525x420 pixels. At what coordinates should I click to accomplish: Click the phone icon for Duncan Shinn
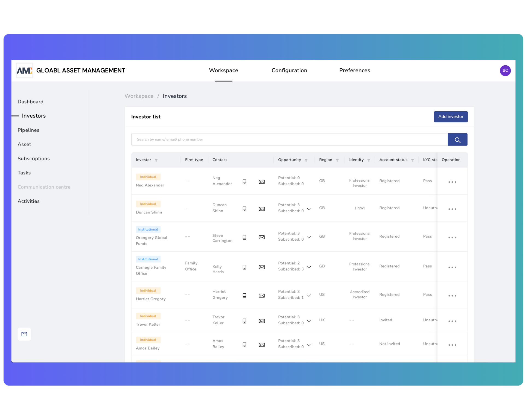pyautogui.click(x=244, y=209)
